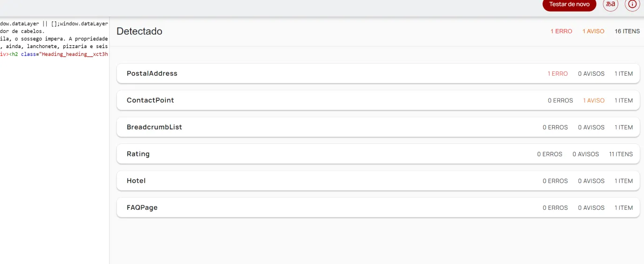Click the window.dataLayer code line
The width and height of the screenshot is (644, 264).
(54, 24)
